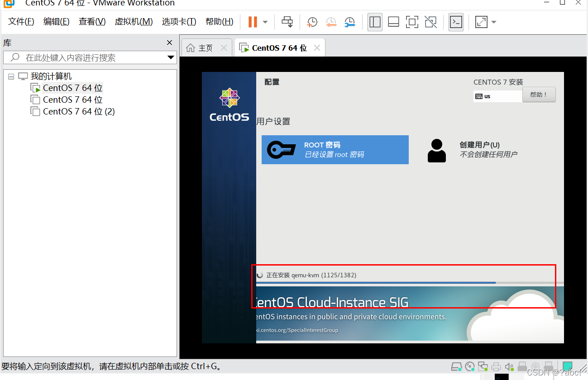
Task: Open the 帮助(H) menu
Action: coord(219,22)
